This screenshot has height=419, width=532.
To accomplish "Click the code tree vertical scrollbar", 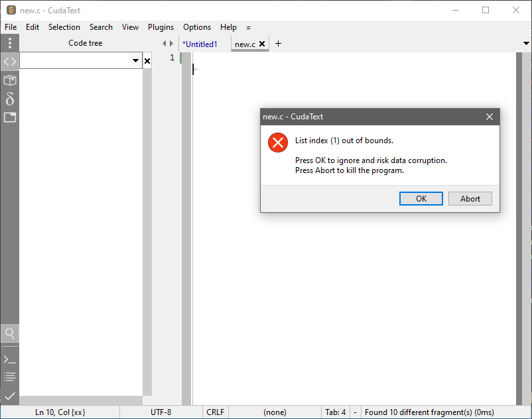I will click(x=147, y=232).
